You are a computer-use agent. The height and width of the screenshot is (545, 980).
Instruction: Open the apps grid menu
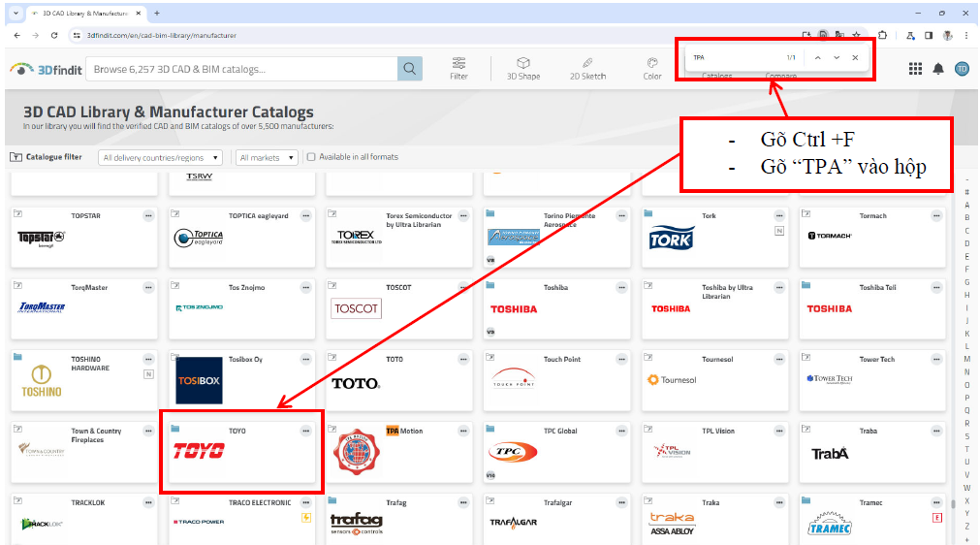click(915, 69)
